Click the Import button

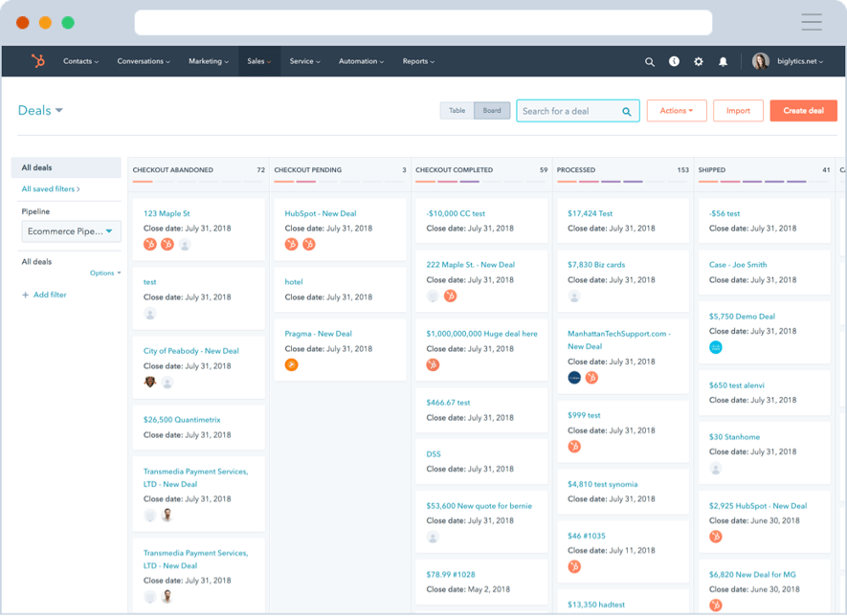point(738,111)
